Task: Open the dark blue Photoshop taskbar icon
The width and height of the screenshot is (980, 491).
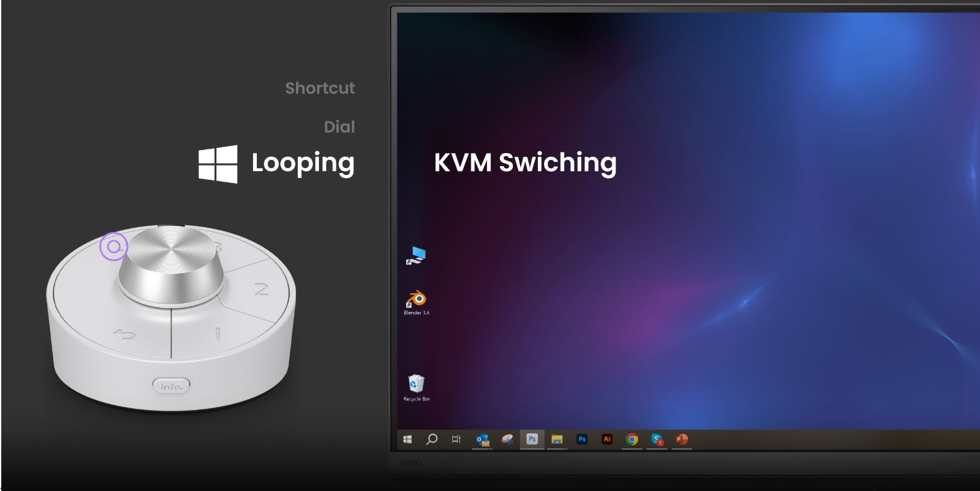Action: [582, 439]
